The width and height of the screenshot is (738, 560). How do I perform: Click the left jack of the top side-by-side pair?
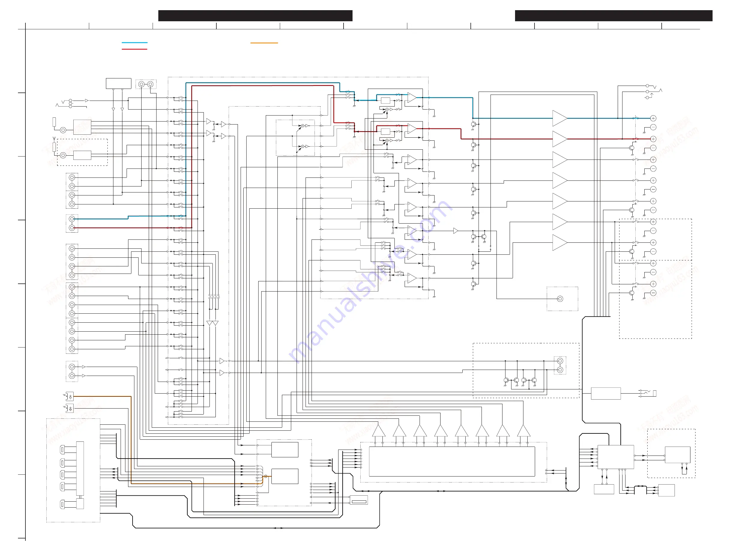click(142, 84)
